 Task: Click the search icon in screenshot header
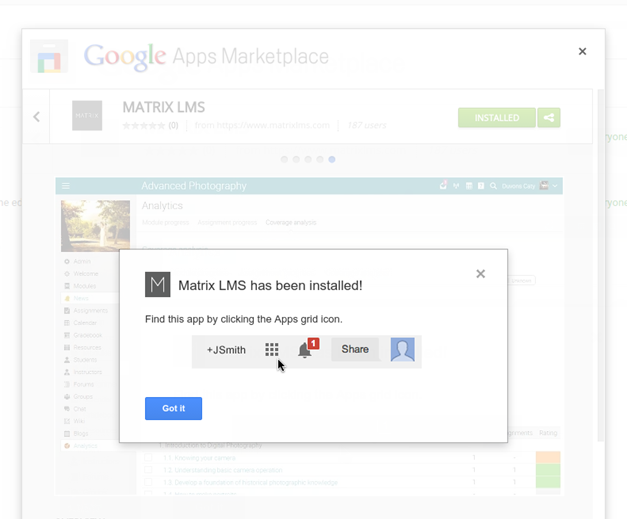(493, 186)
